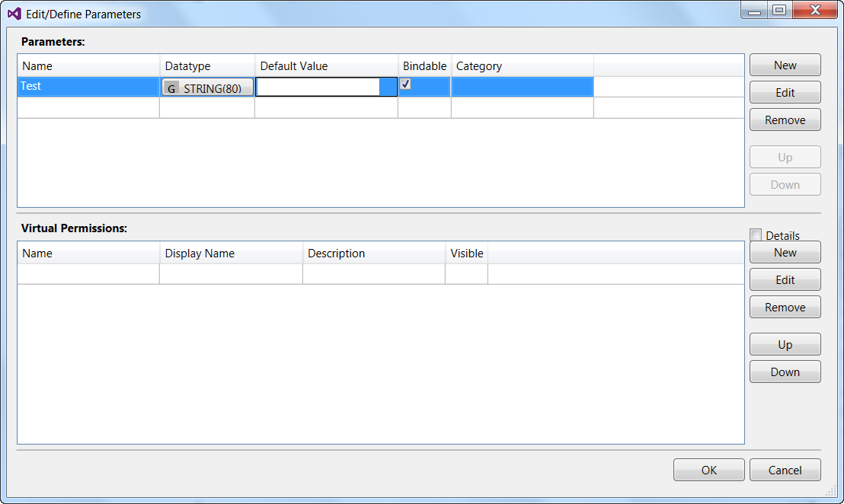
Task: Click the Description column header
Action: click(373, 254)
